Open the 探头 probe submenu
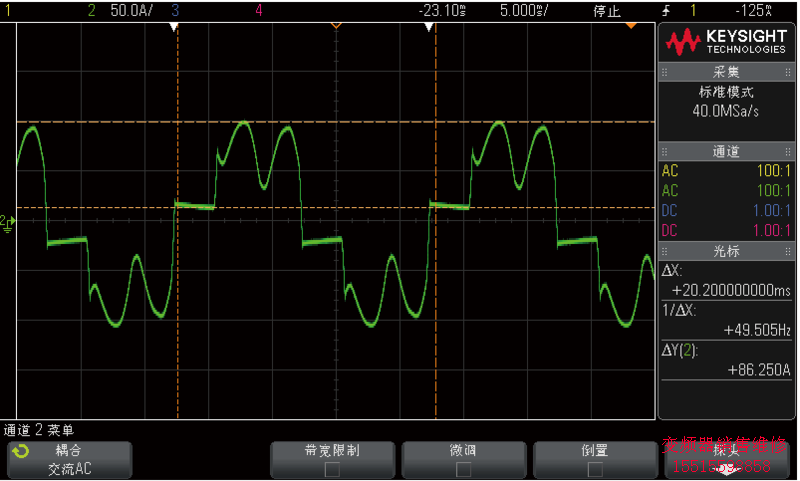 (x=726, y=459)
